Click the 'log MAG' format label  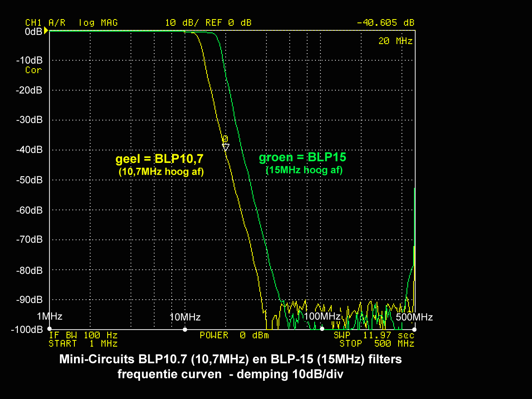tap(98, 22)
